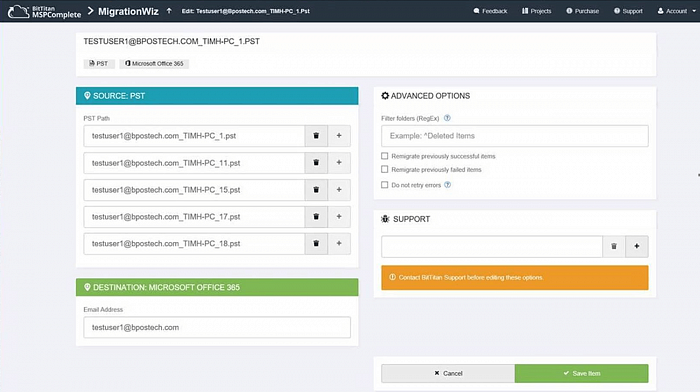Open Feedback in the top bar
Viewport: 700px width, 392px height.
pos(490,11)
